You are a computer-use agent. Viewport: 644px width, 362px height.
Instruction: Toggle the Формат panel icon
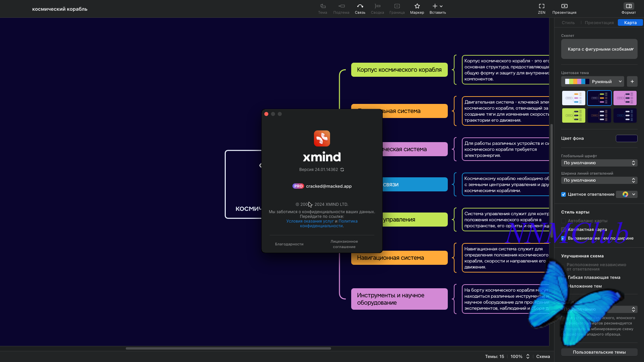(x=629, y=6)
